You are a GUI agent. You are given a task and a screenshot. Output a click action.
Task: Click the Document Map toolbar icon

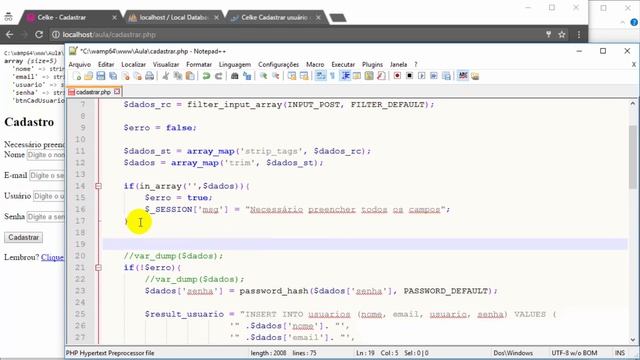click(369, 76)
